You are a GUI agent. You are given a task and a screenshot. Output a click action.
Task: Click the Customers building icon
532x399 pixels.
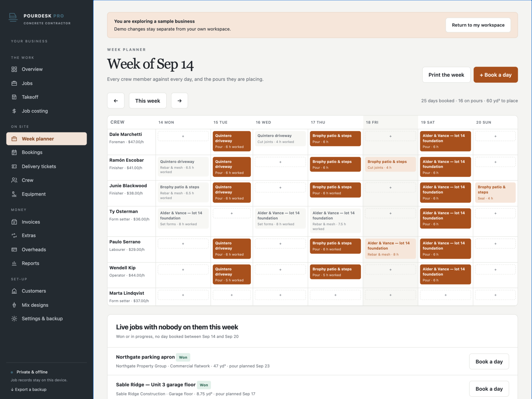tap(14, 291)
